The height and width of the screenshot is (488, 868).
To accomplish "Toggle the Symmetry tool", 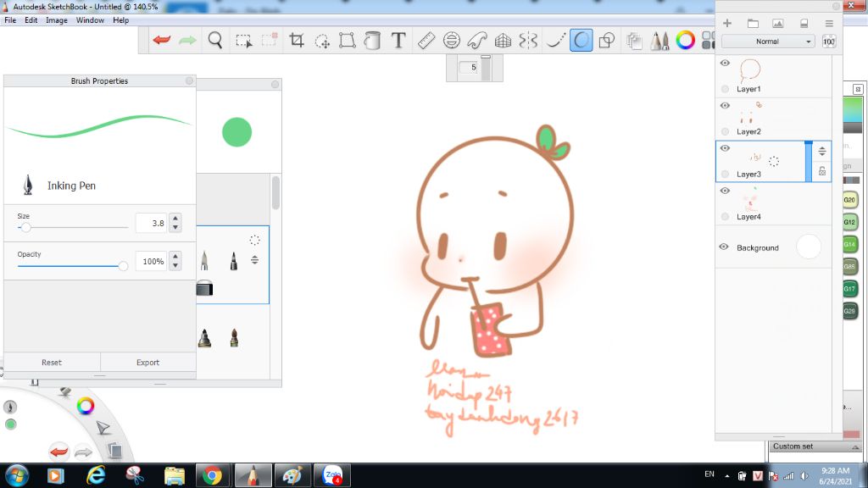I will [528, 40].
